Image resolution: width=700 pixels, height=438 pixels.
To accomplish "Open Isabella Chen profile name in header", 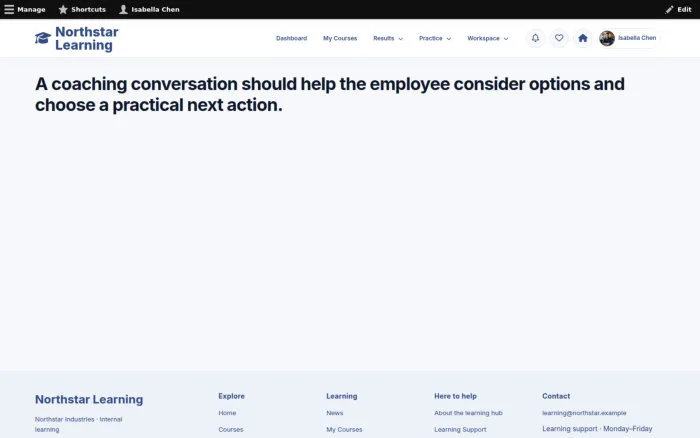I will [637, 38].
